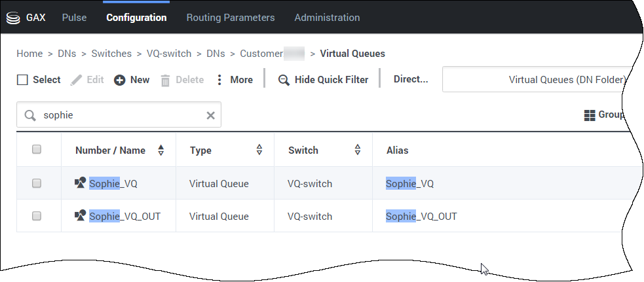Sort by Number / Name column
Image resolution: width=644 pixels, height=282 pixels.
coord(161,150)
